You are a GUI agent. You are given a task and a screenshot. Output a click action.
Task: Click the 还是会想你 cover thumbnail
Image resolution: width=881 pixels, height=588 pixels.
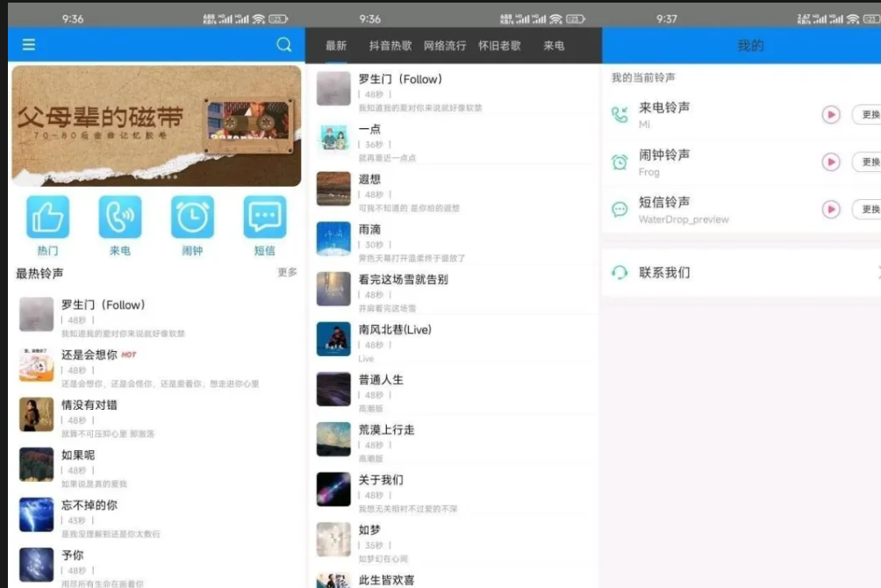(x=37, y=364)
